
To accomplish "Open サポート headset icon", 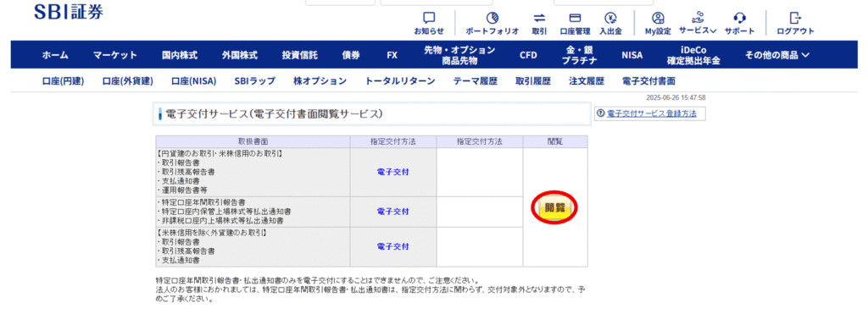I will click(x=739, y=18).
